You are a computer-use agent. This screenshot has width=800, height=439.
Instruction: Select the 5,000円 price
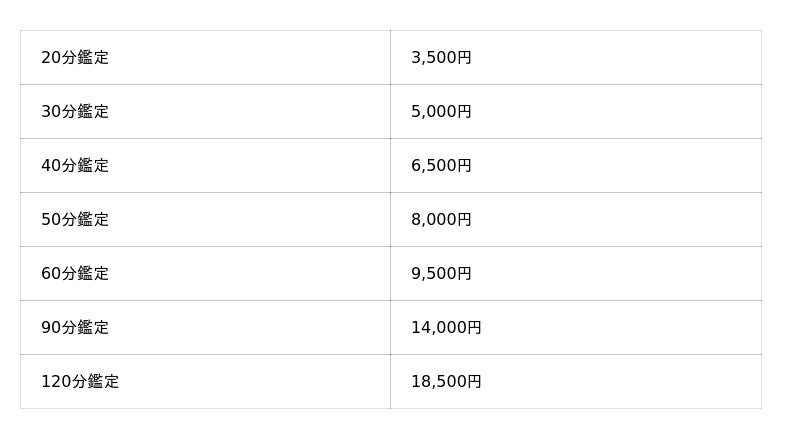(441, 112)
